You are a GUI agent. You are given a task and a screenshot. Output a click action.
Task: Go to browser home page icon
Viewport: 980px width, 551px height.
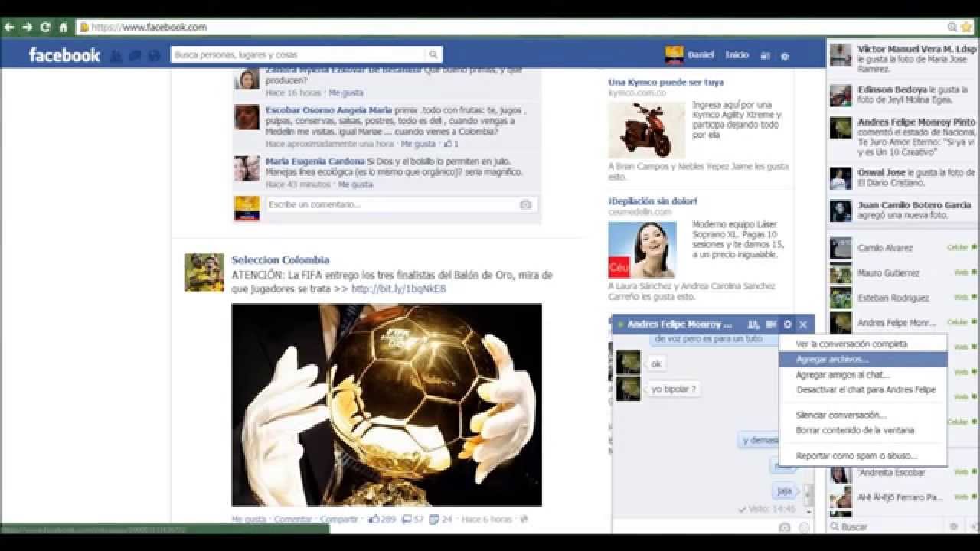click(x=64, y=27)
